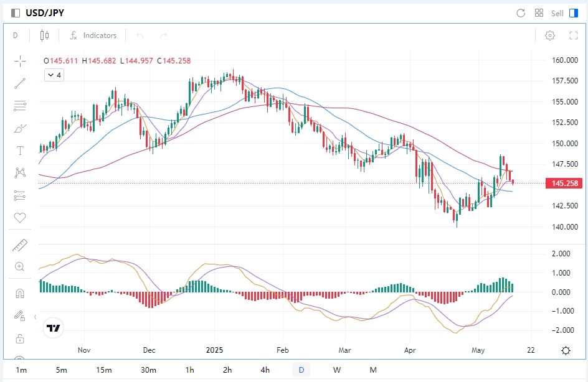588x382 pixels.
Task: Select the crosshair cursor tool
Action: pos(20,61)
